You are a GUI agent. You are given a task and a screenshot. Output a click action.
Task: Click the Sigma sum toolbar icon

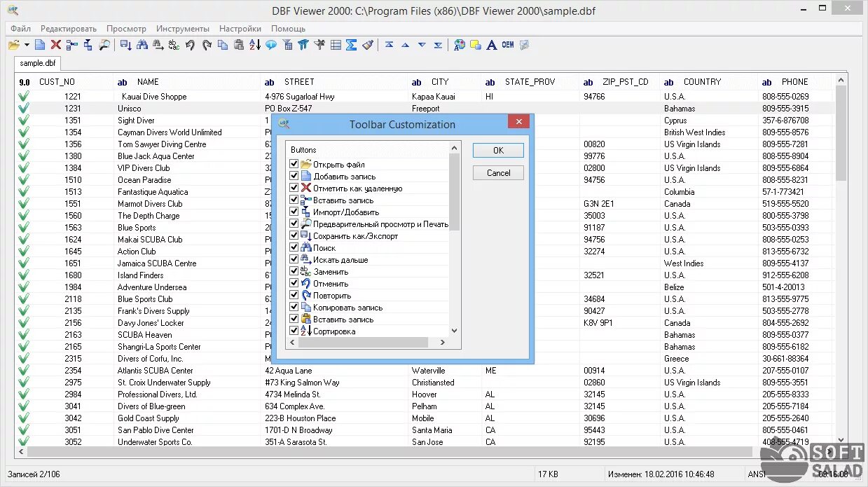click(x=352, y=45)
